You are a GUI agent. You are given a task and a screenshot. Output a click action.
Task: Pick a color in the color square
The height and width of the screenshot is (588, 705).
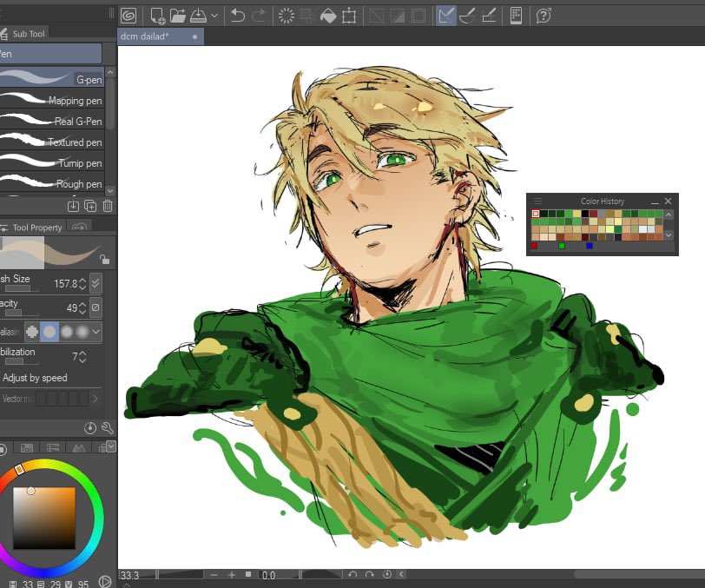44,518
